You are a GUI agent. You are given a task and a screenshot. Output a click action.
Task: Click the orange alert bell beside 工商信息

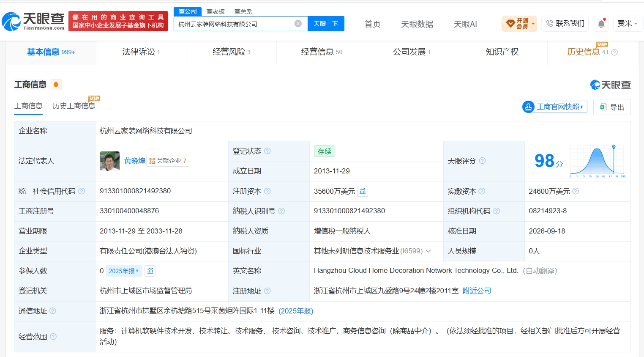[x=56, y=85]
